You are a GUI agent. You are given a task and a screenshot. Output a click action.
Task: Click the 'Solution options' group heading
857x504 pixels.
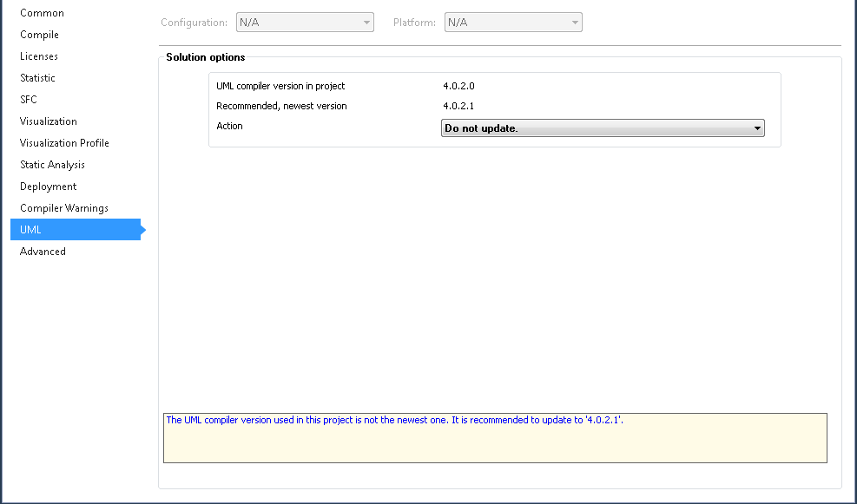(x=206, y=57)
